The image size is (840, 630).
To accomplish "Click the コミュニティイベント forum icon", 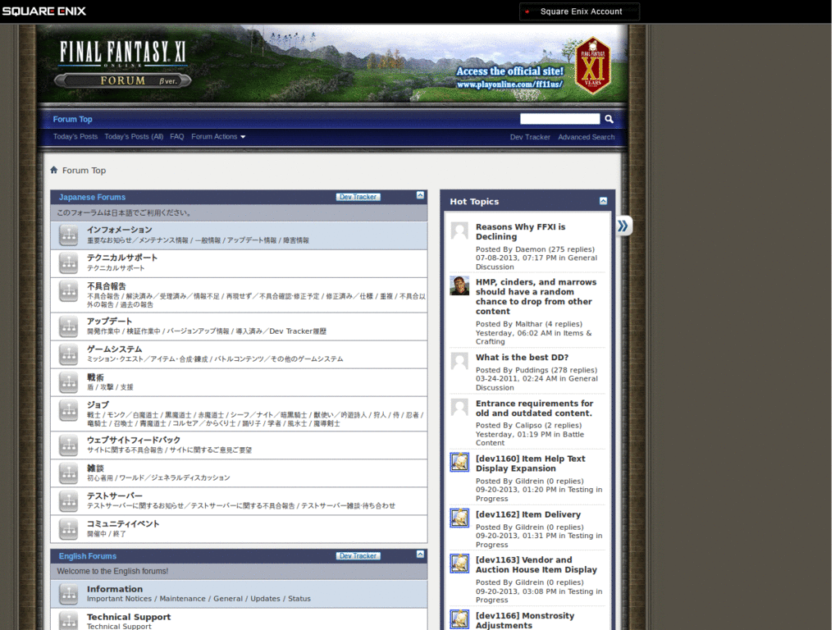I will (69, 529).
